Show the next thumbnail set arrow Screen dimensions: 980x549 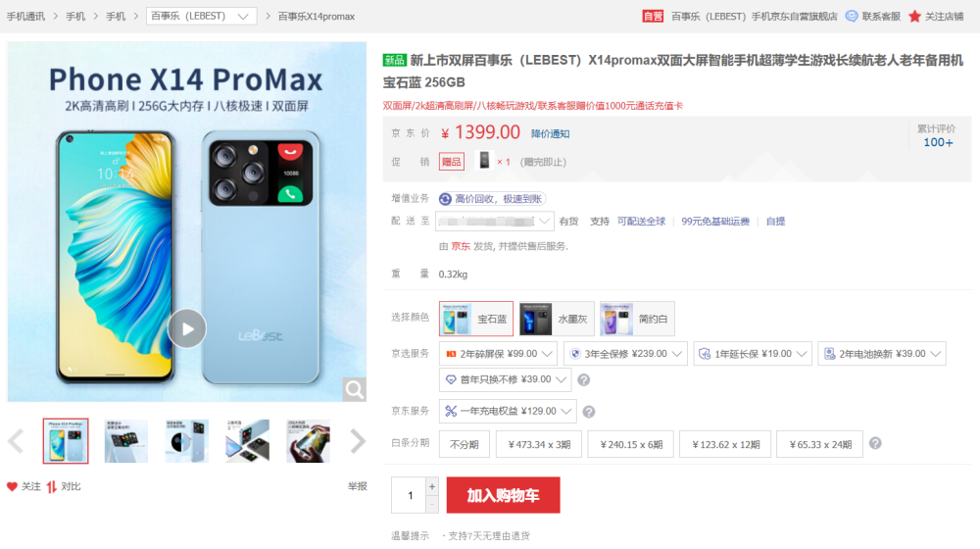[x=358, y=441]
